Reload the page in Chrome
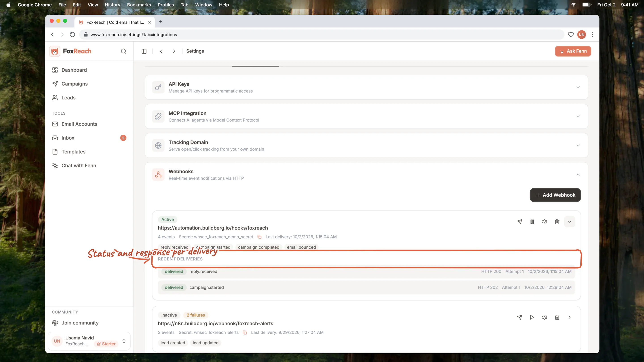The width and height of the screenshot is (644, 362). 72,34
